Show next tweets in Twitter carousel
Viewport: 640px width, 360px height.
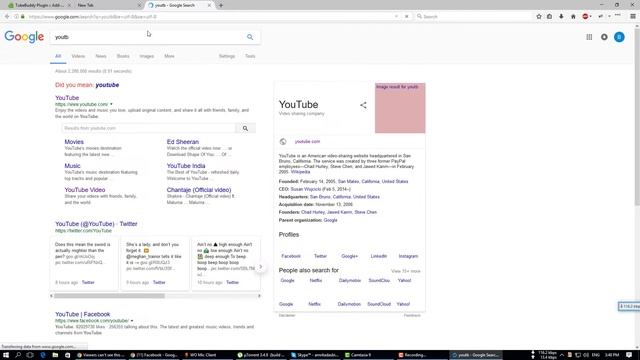260,267
